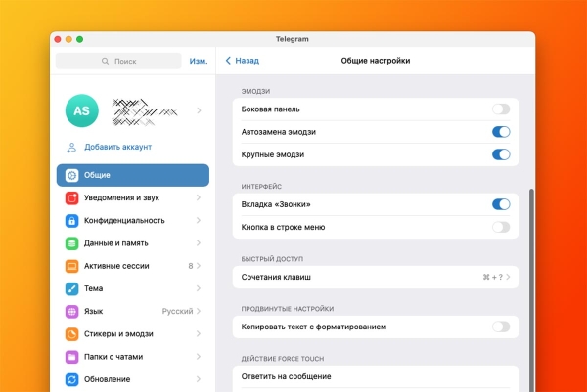The height and width of the screenshot is (392, 587).
Task: Click the Stickers and Emoji icon
Action: point(72,334)
